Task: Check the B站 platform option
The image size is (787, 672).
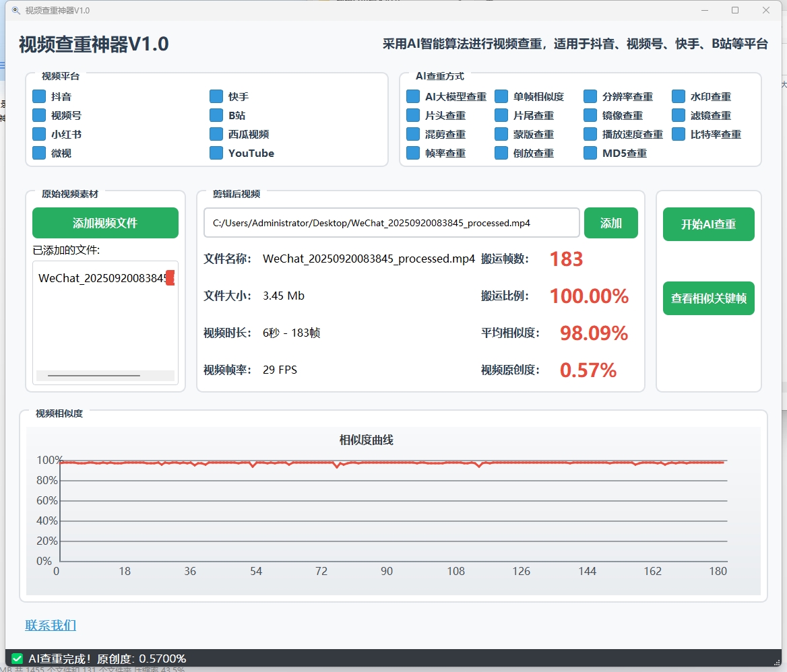Action: pos(216,115)
